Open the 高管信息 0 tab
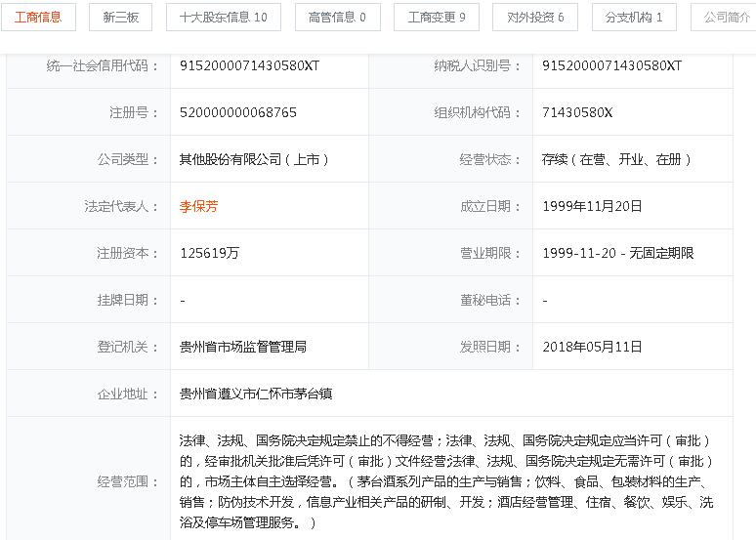The height and width of the screenshot is (540, 756). 338,18
